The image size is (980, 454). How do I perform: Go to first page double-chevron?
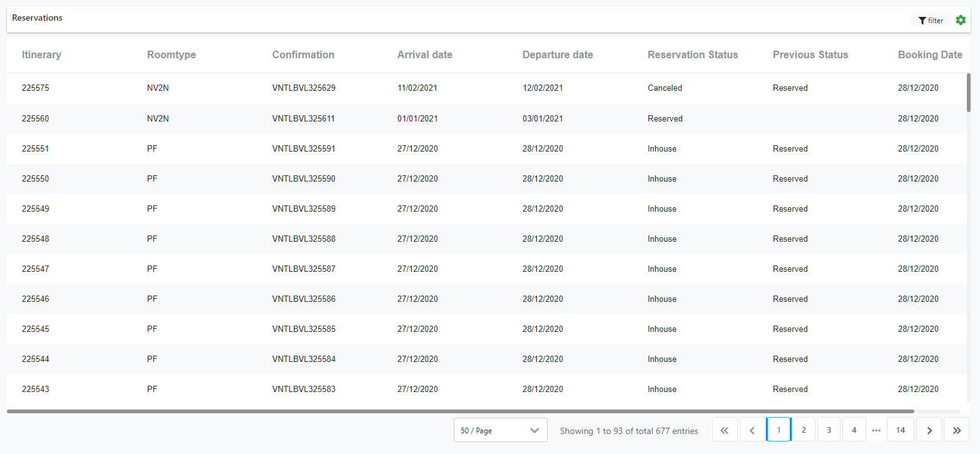tap(725, 430)
